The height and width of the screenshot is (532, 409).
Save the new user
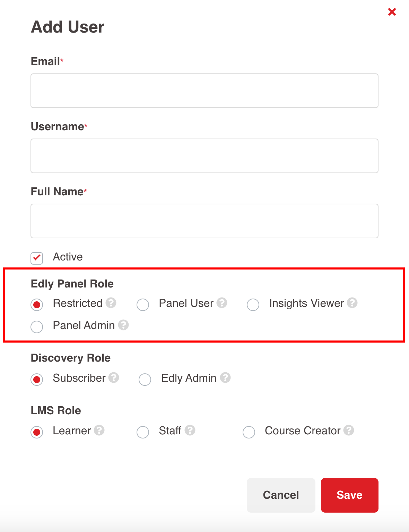point(349,495)
